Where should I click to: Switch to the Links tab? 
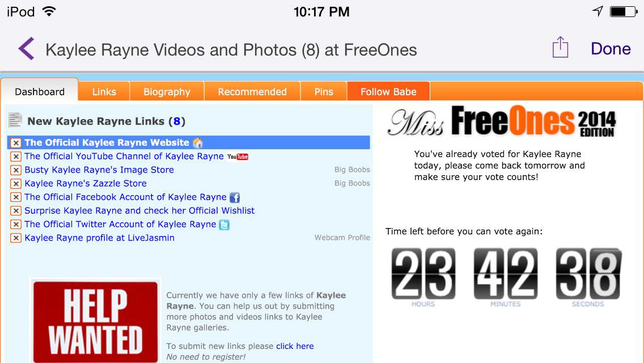click(104, 92)
